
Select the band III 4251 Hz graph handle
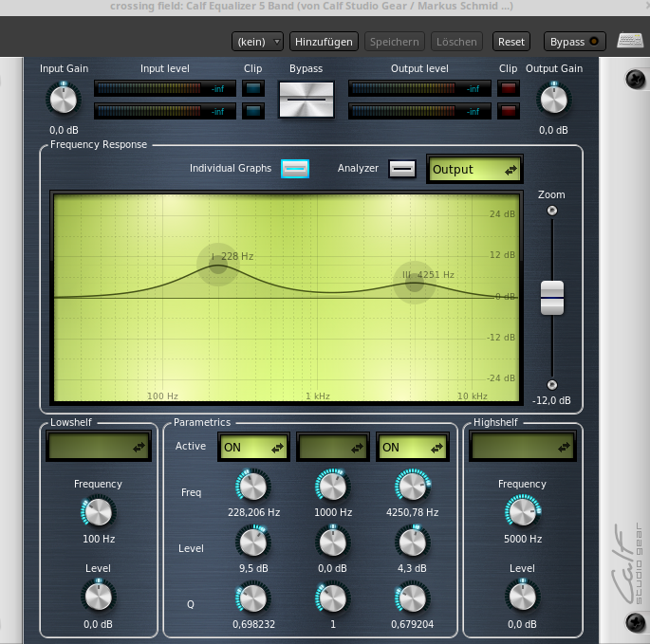pos(415,283)
